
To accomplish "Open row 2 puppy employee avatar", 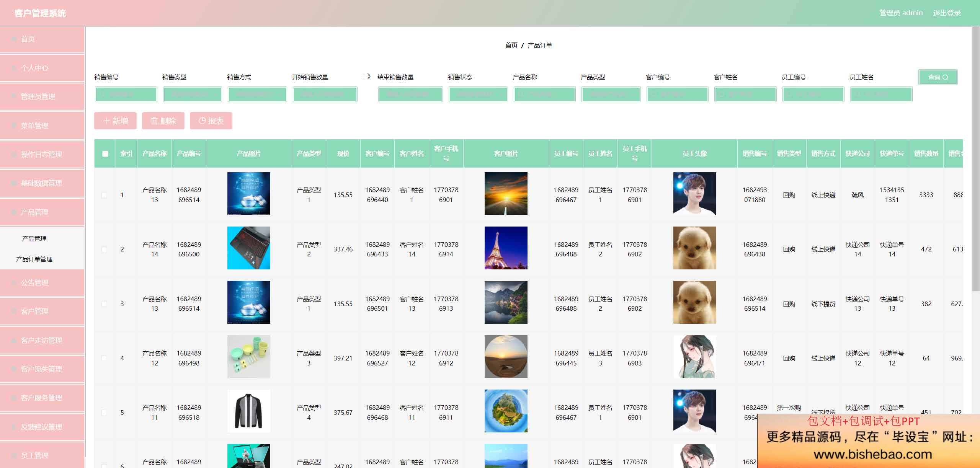I will point(694,248).
